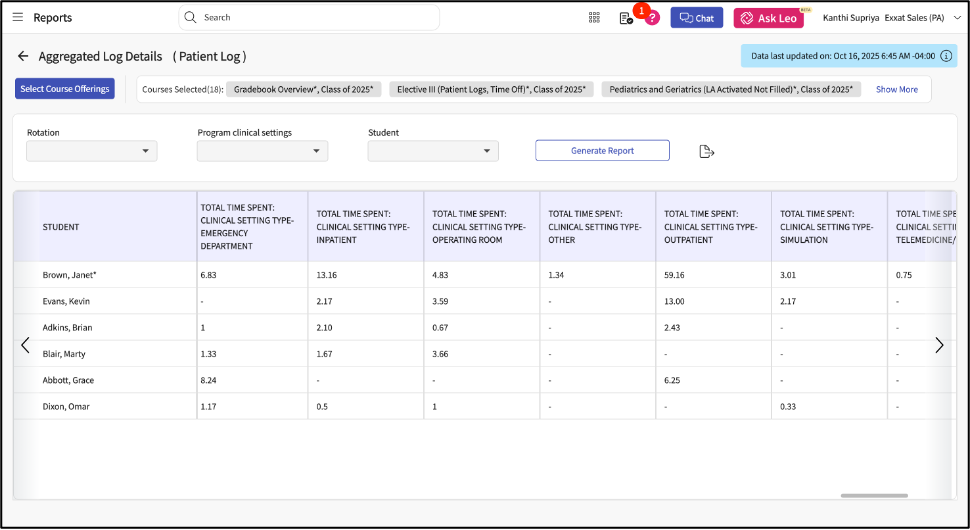Open the hamburger navigation menu

(x=17, y=17)
